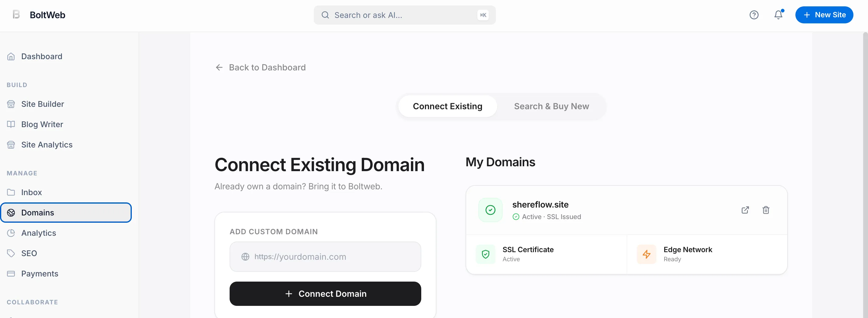Switch to Search & Buy New tab
This screenshot has height=318, width=868.
551,106
